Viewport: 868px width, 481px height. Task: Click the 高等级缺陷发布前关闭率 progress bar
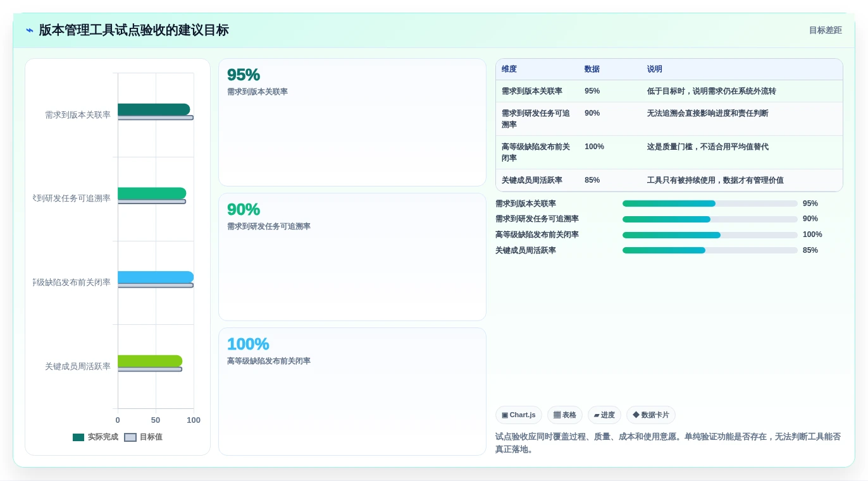710,235
